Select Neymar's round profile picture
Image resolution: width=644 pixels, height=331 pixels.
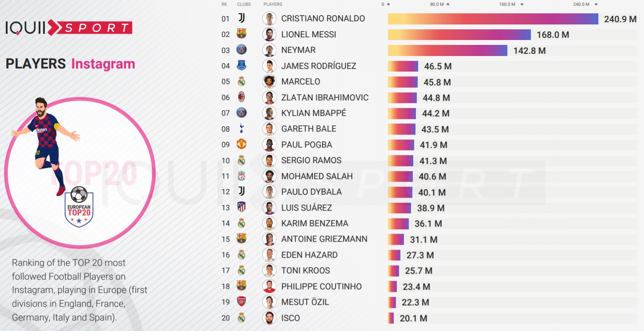pyautogui.click(x=269, y=50)
